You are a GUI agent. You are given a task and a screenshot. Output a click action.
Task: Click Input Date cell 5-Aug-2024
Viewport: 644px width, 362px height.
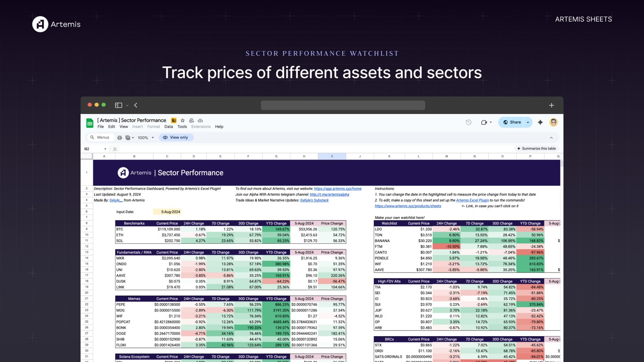coord(167,212)
